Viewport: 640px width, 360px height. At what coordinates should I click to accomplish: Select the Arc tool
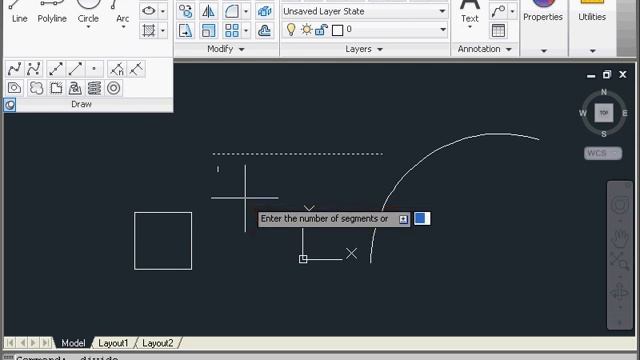pyautogui.click(x=122, y=10)
